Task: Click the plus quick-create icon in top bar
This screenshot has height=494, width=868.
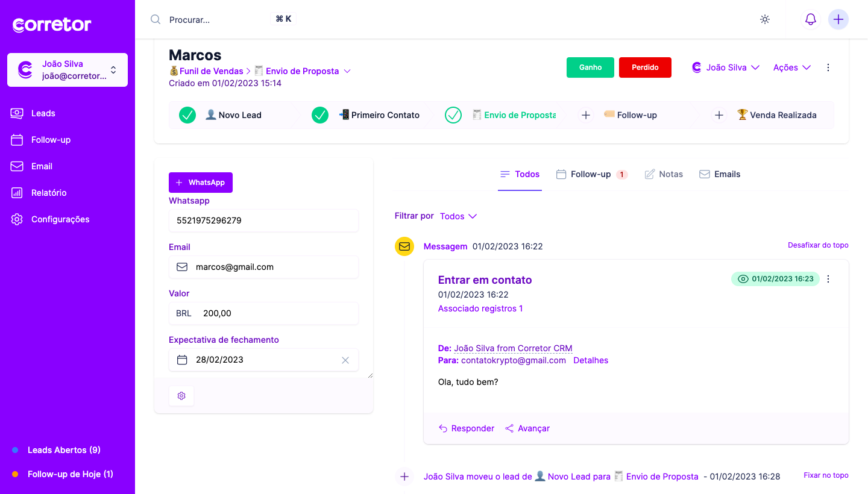Action: [x=838, y=19]
